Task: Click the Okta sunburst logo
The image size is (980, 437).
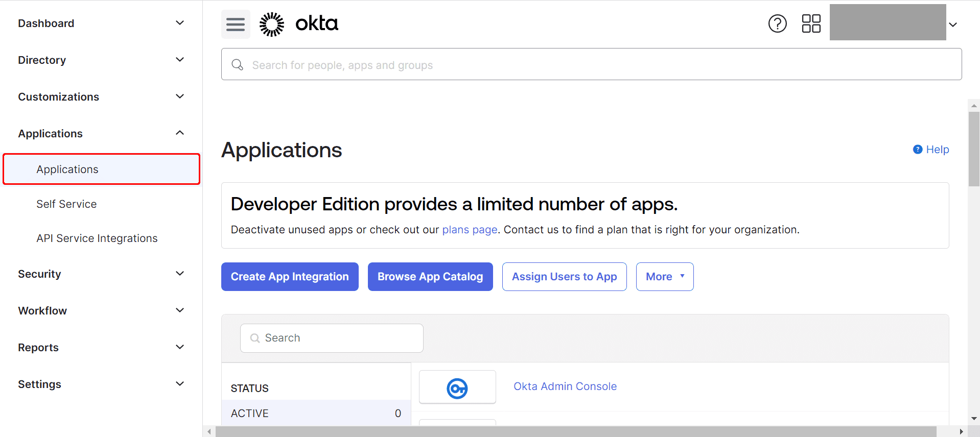Action: point(272,24)
